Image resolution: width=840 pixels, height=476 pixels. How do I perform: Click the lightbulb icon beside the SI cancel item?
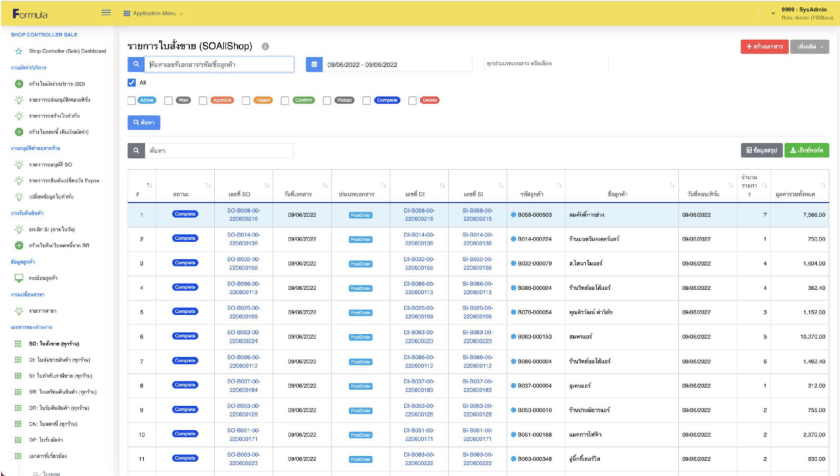pyautogui.click(x=19, y=229)
